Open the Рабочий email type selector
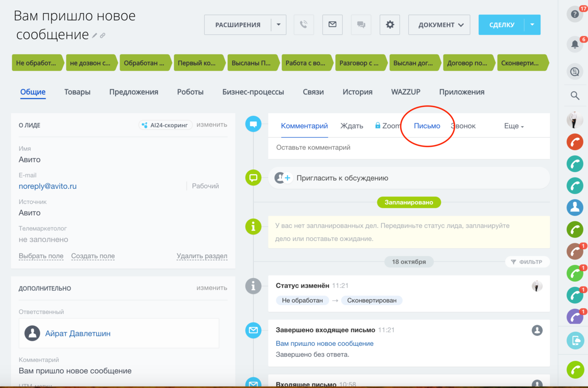 click(x=205, y=186)
